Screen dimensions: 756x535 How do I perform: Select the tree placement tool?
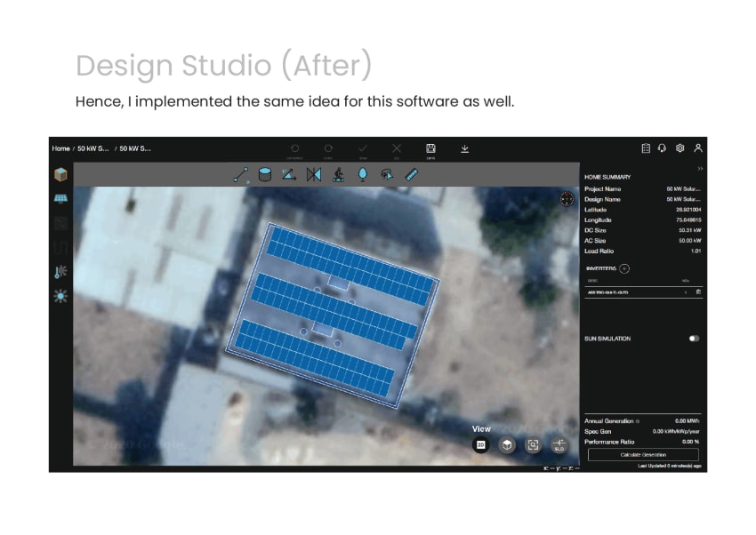tap(363, 174)
